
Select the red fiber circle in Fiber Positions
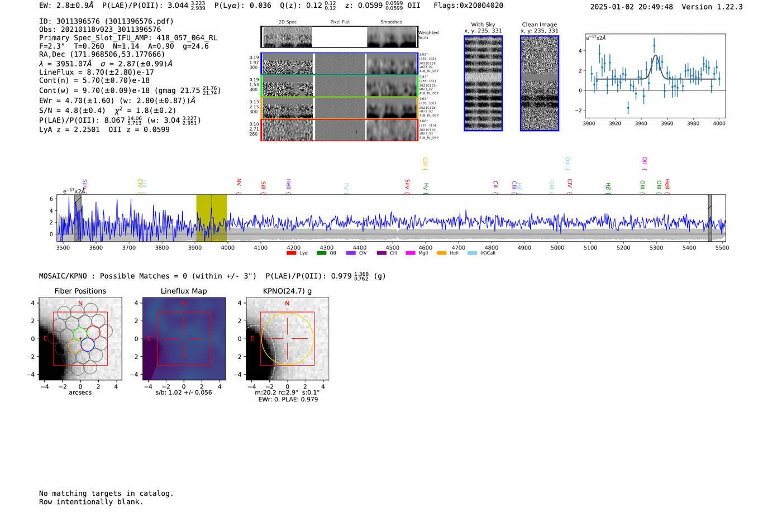coord(93,333)
